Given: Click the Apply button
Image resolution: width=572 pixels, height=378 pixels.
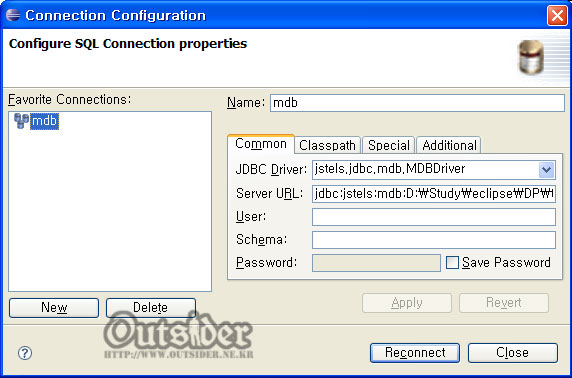Looking at the screenshot, I should coord(407,303).
